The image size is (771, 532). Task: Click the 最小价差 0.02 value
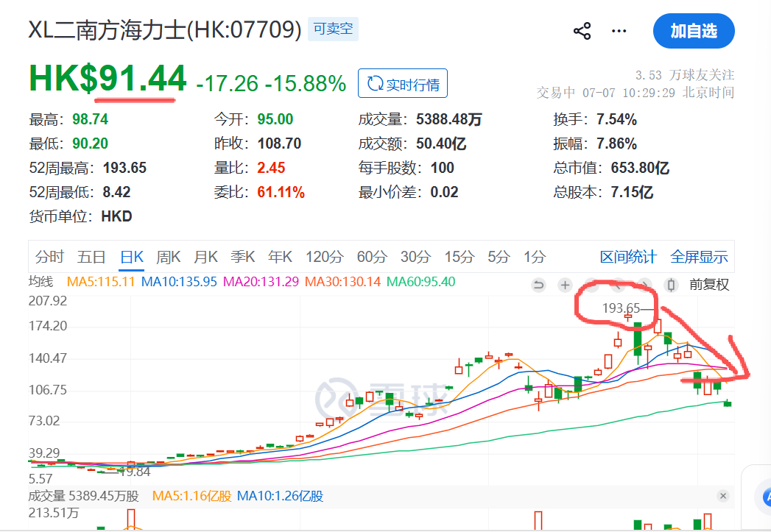pos(445,192)
